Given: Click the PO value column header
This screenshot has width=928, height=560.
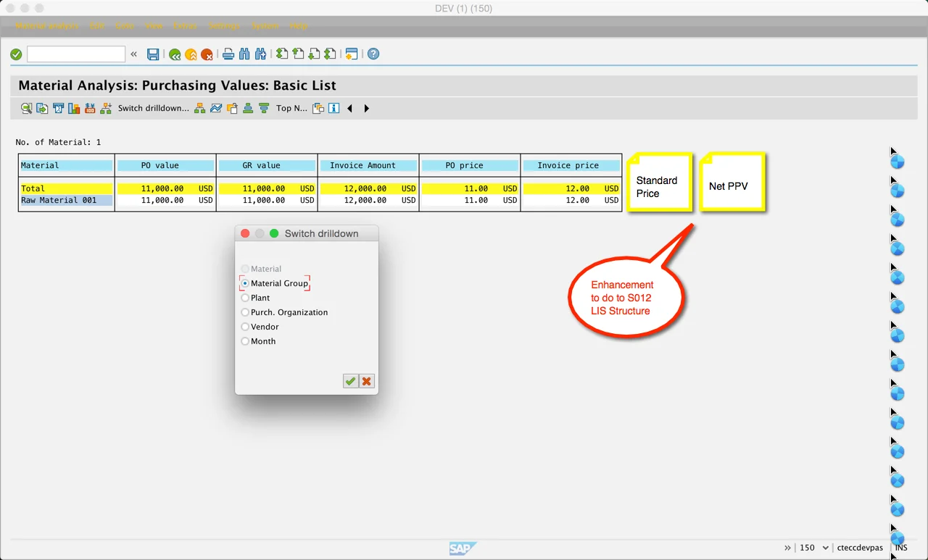Looking at the screenshot, I should (165, 165).
